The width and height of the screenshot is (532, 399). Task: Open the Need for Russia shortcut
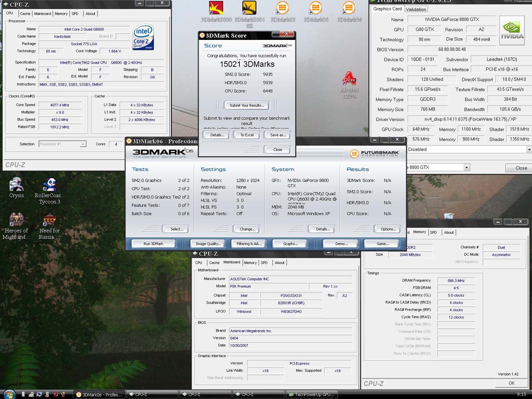pos(49,227)
